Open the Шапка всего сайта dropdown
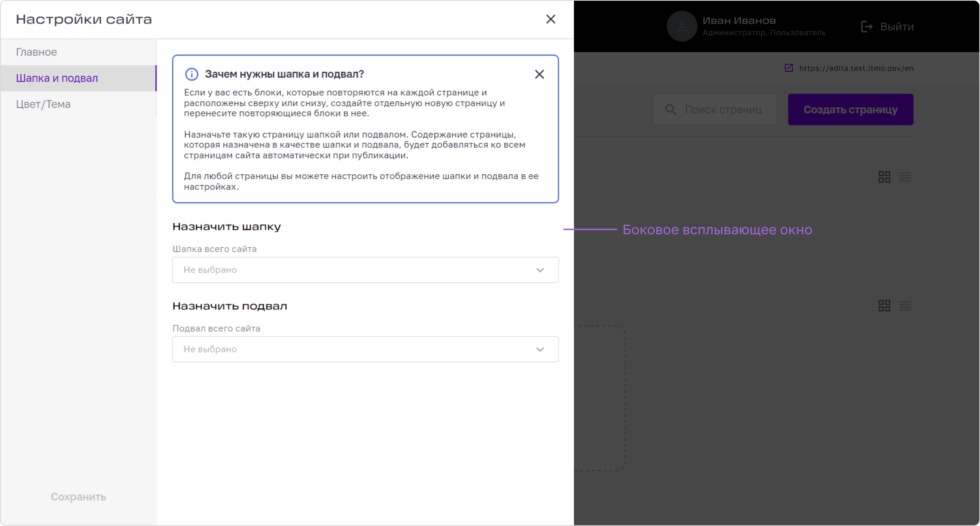This screenshot has height=526, width=980. tap(365, 270)
